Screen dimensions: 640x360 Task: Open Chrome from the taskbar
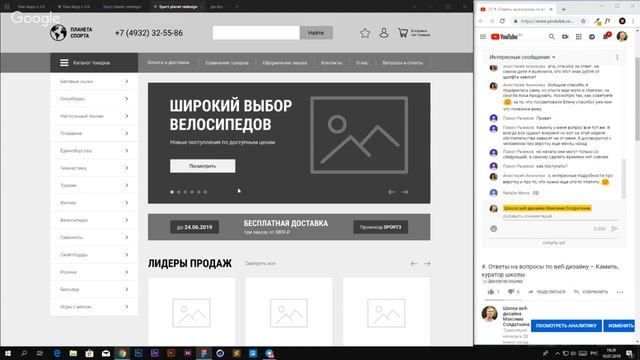[x=122, y=353]
